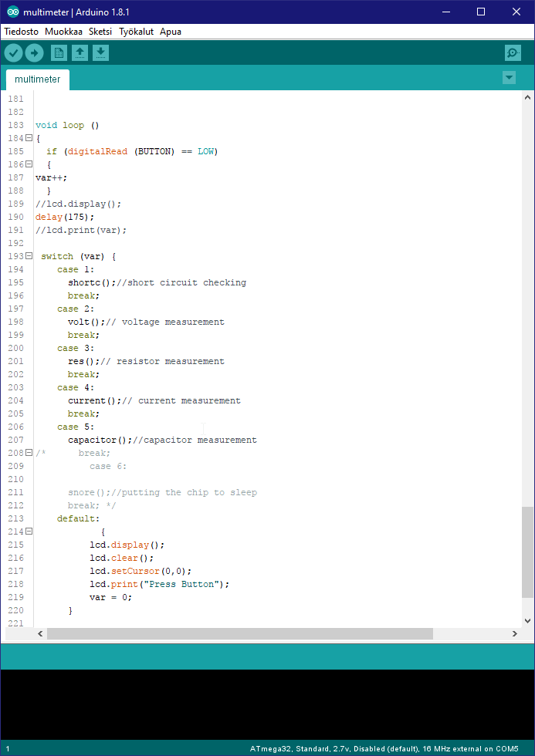Click the vertical scrollbar thumb
The image size is (535, 756).
point(528,552)
